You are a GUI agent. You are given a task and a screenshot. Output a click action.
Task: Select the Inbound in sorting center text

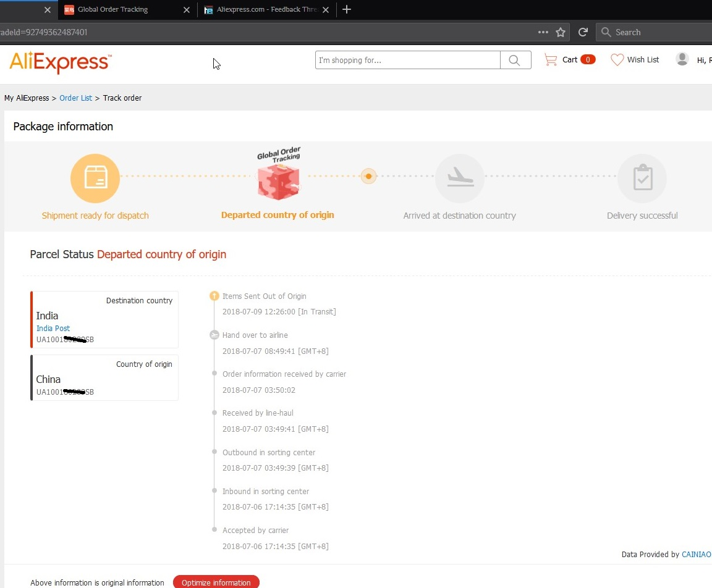click(x=266, y=492)
